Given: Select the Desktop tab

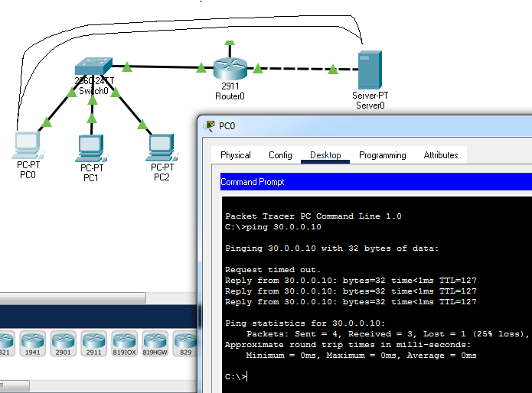Looking at the screenshot, I should 325,155.
